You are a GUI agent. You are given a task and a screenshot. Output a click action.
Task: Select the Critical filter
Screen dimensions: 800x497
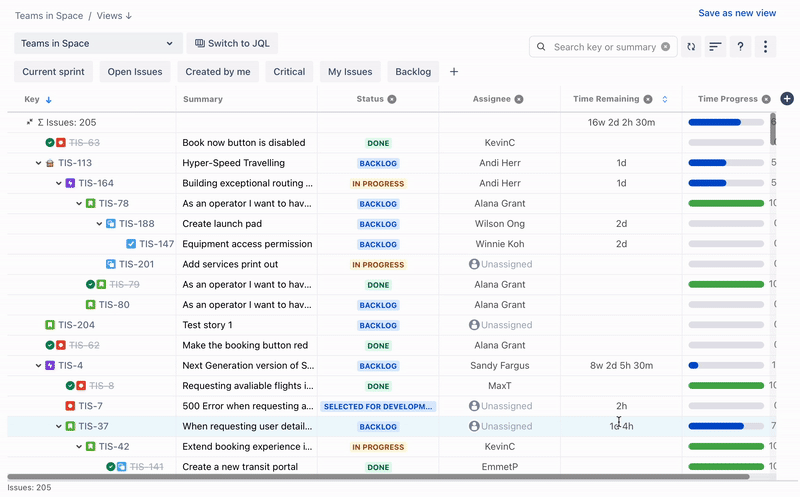[289, 72]
